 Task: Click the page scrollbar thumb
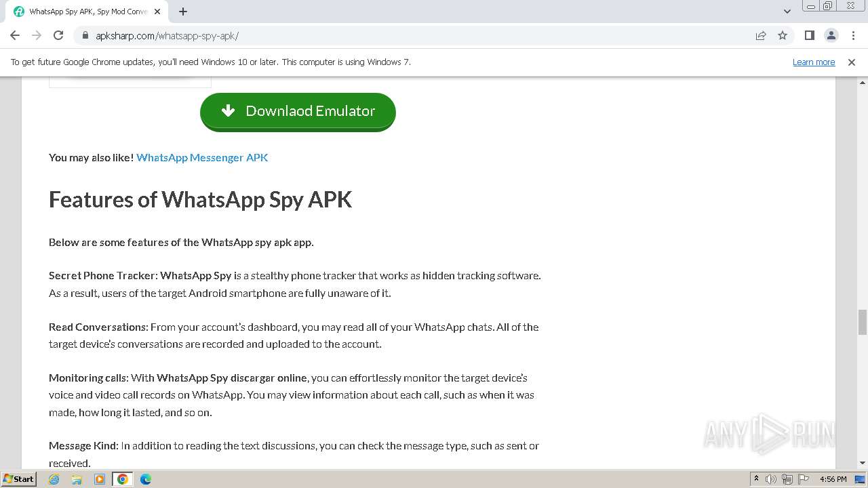pos(862,322)
